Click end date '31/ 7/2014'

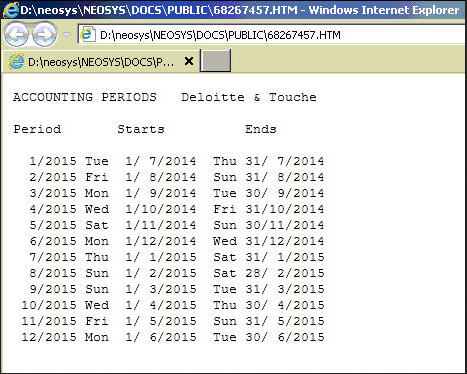pyautogui.click(x=285, y=161)
